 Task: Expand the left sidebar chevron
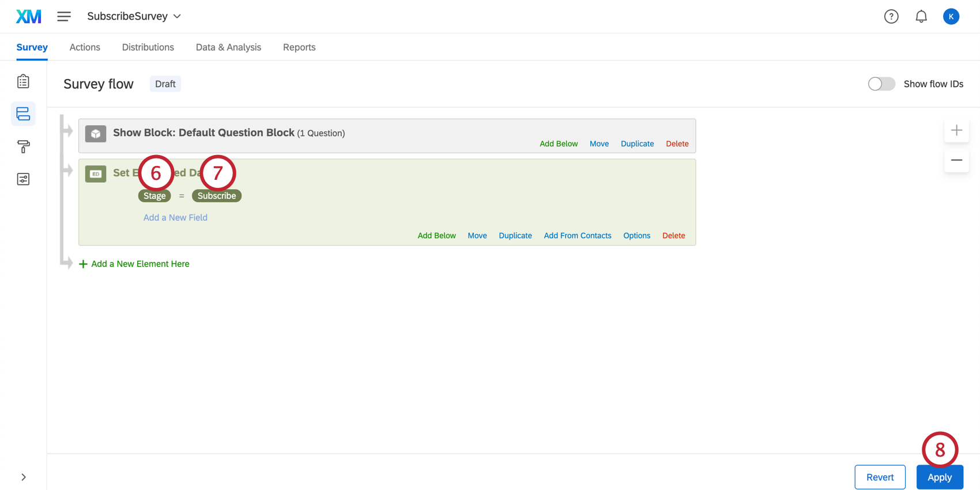23,477
